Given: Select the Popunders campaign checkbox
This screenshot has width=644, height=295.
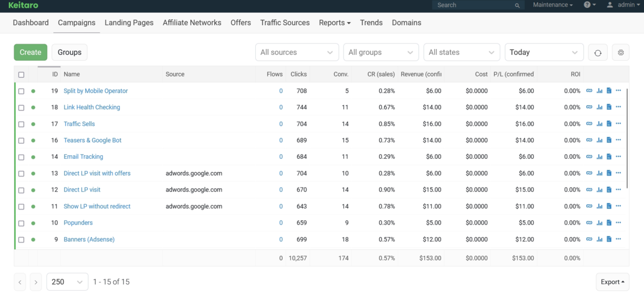Looking at the screenshot, I should (x=21, y=223).
